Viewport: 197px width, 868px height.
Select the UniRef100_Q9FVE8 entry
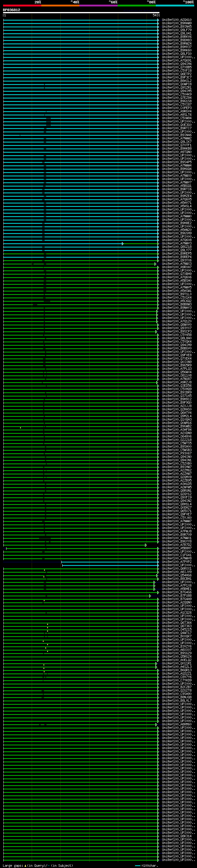point(176,355)
